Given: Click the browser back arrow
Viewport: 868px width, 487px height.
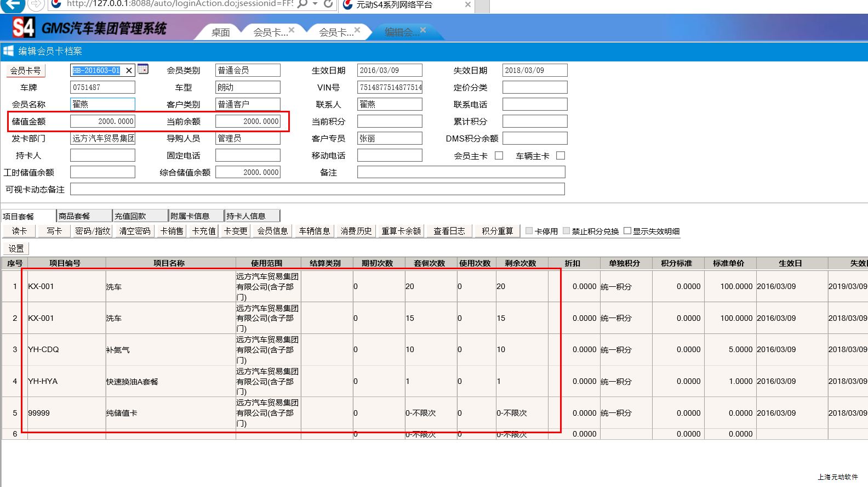Looking at the screenshot, I should [x=13, y=5].
